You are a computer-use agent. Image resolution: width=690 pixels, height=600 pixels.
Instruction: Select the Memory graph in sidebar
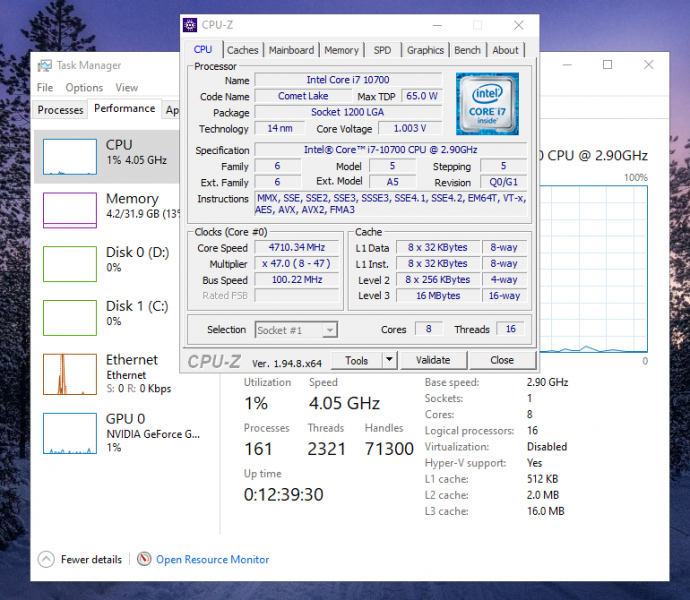pyautogui.click(x=69, y=210)
